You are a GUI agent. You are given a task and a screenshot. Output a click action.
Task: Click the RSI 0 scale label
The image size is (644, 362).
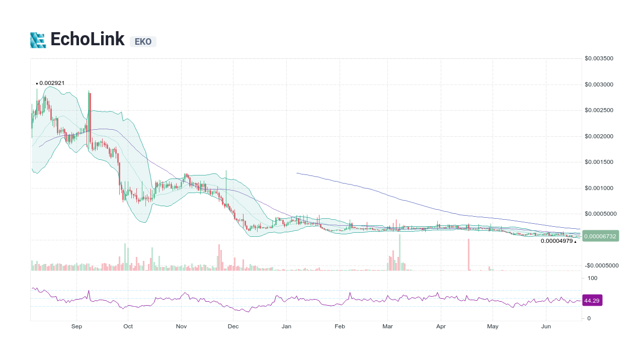pyautogui.click(x=589, y=318)
